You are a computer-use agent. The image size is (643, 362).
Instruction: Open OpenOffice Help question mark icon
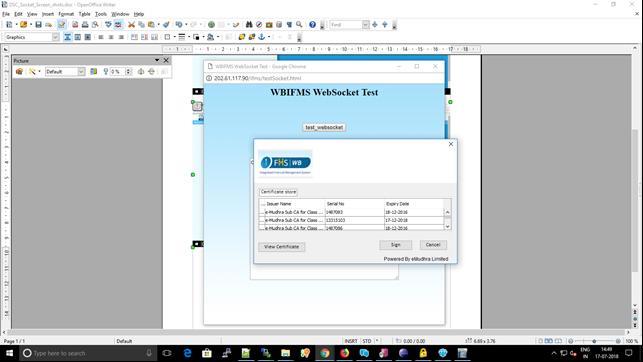(312, 25)
